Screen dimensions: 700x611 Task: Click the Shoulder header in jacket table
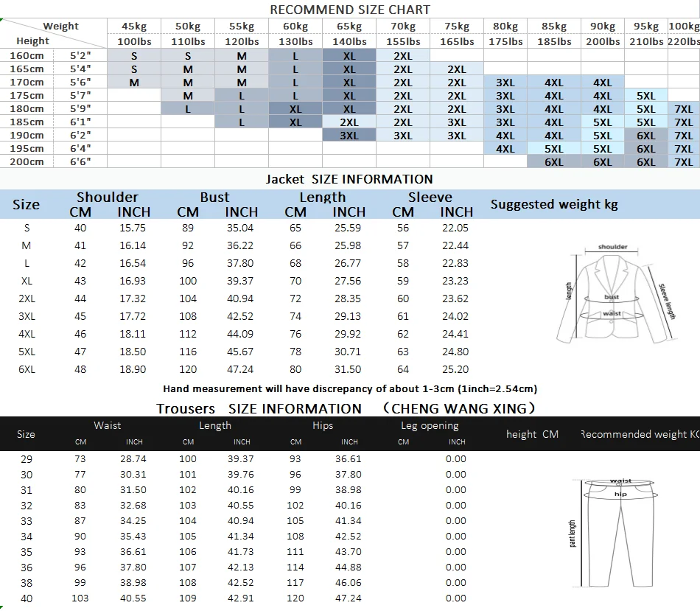[107, 197]
